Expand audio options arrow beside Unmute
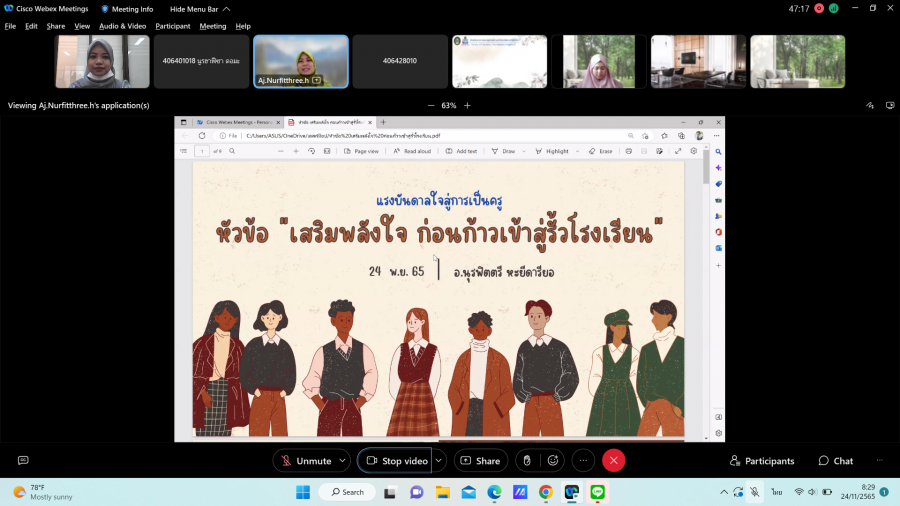900x506 pixels. click(343, 461)
